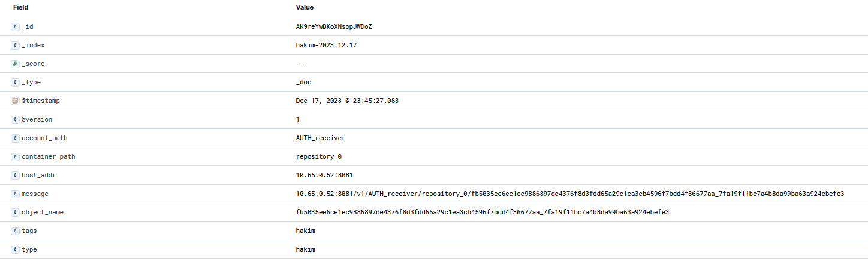The height and width of the screenshot is (272, 868).
Task: Click the type icon beside message field
Action: click(15, 194)
